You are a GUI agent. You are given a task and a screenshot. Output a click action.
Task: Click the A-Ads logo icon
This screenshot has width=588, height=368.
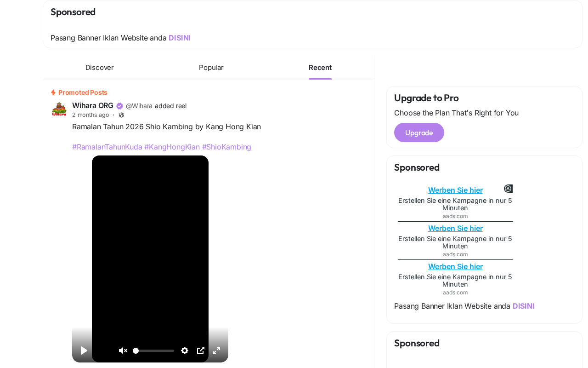click(x=508, y=189)
